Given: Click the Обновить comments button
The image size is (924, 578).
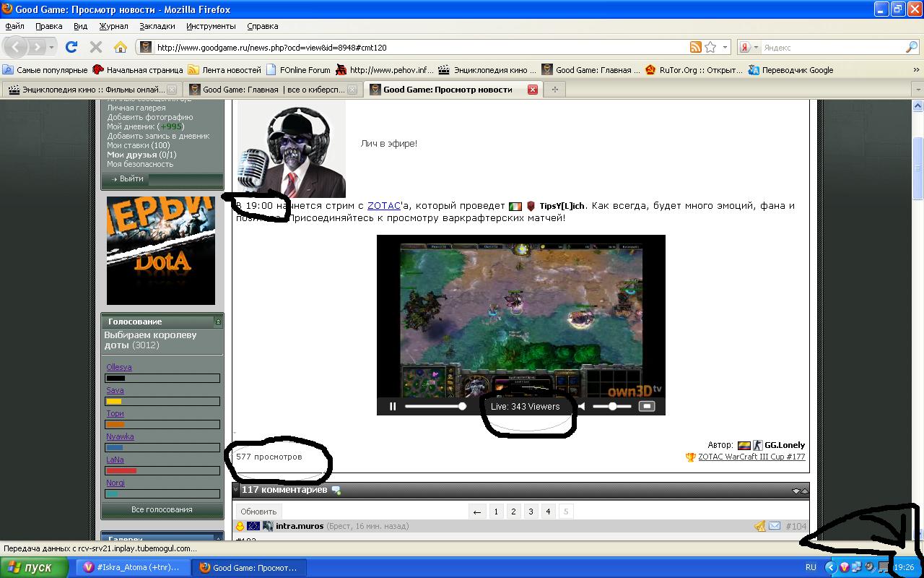Looking at the screenshot, I should click(258, 512).
